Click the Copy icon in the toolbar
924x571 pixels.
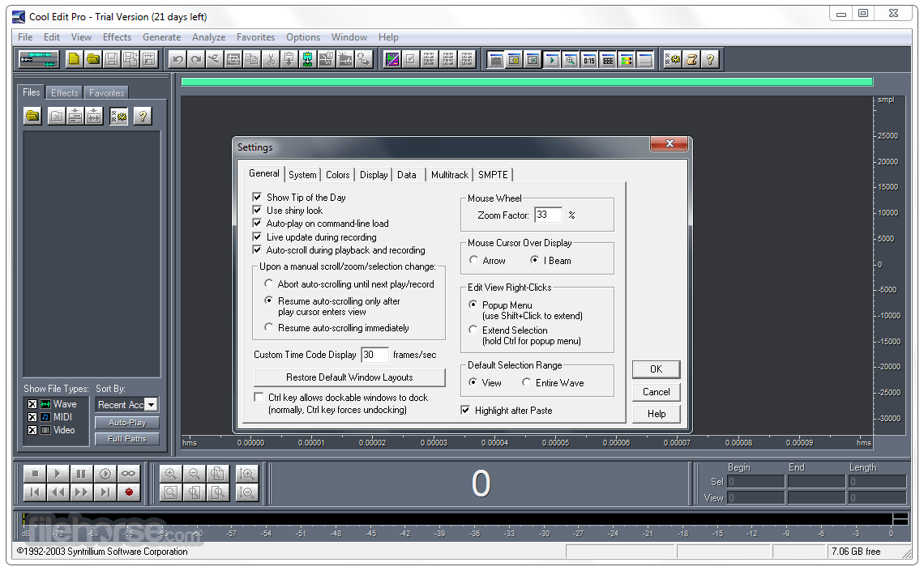point(251,59)
